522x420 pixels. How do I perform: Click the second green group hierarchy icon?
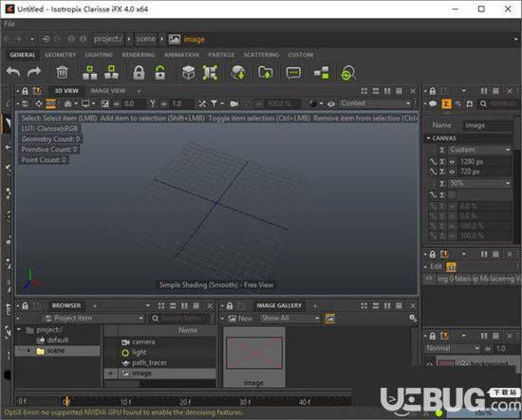coord(111,72)
